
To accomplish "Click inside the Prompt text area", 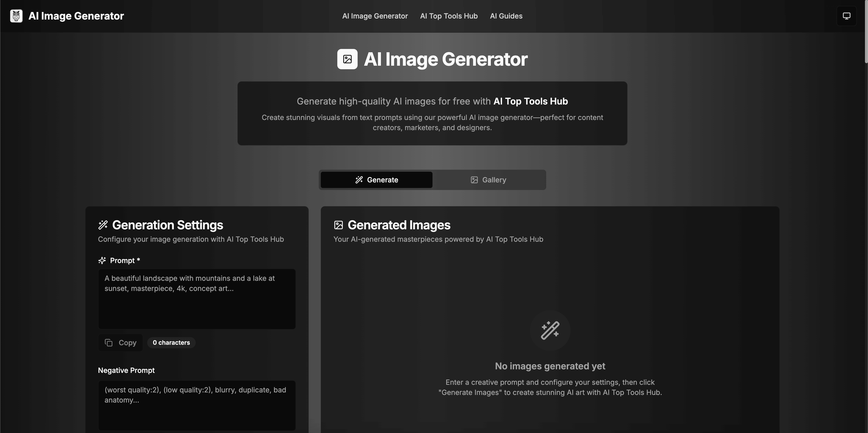I will 197,299.
